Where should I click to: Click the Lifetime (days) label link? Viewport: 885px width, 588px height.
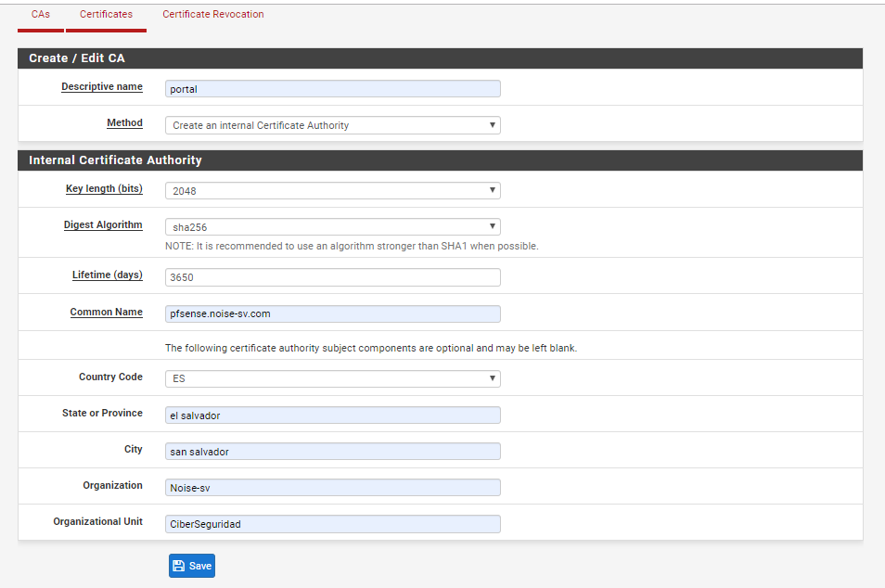pyautogui.click(x=108, y=275)
